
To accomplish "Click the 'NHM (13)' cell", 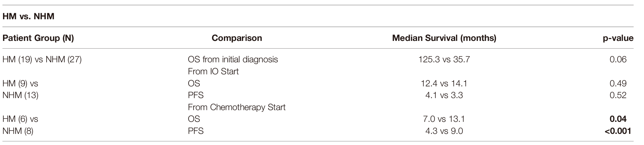I will pyautogui.click(x=20, y=95).
